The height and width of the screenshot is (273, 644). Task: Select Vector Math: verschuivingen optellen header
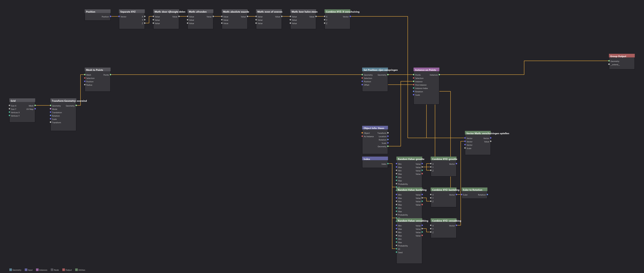pyautogui.click(x=478, y=133)
